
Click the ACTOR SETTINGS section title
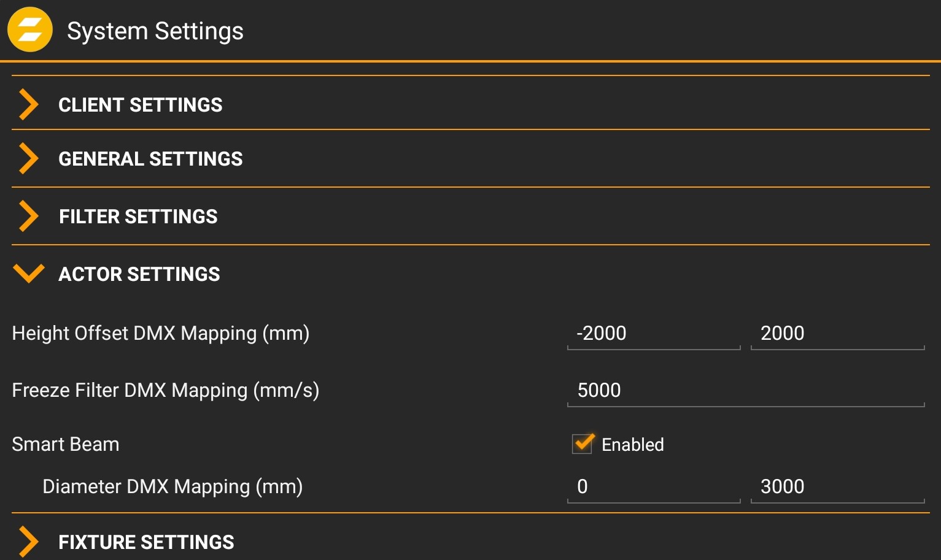coord(139,274)
